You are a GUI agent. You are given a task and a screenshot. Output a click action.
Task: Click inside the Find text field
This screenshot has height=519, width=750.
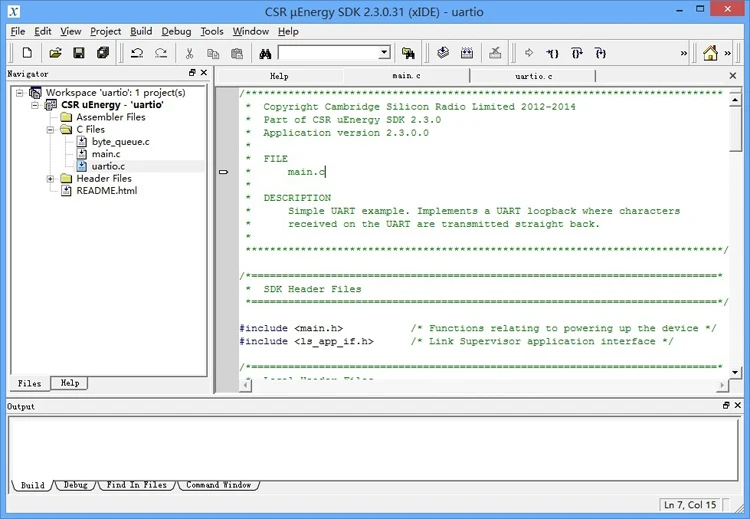(x=329, y=53)
